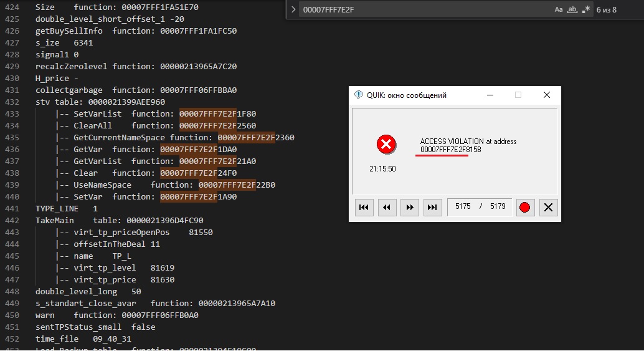Screen dimensions: 644x351
Task: Click the 's_ize 6341' line
Action: (64, 43)
